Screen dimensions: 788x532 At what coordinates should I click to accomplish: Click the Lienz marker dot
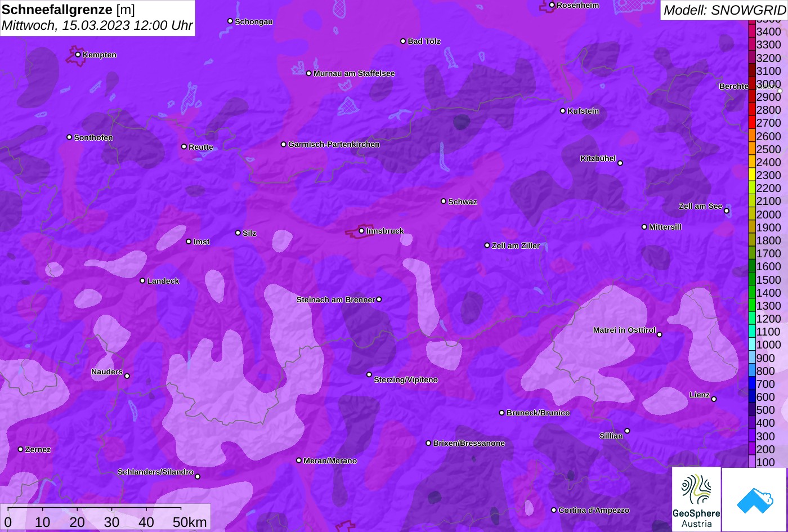(714, 399)
